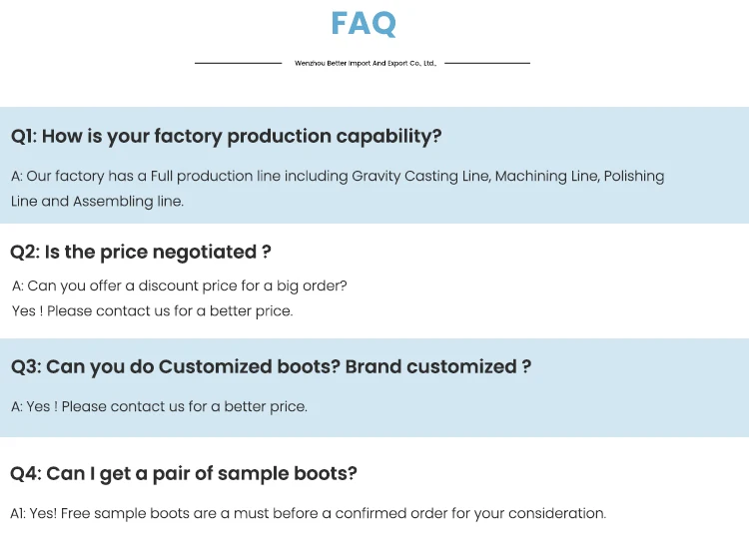Expand Q3 about Customized boots
Viewport: 749px width, 560px height.
point(271,366)
